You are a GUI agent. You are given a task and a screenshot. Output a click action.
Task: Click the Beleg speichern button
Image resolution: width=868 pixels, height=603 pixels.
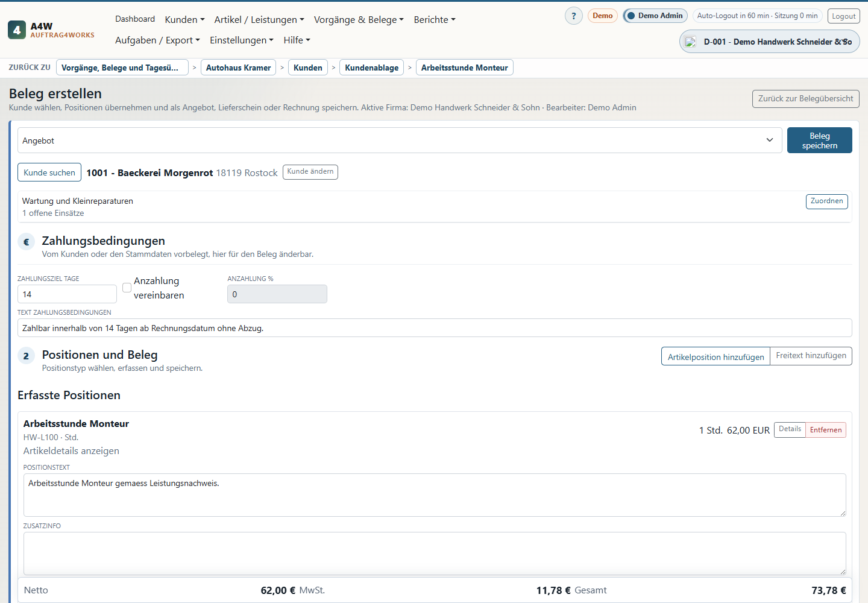point(820,140)
